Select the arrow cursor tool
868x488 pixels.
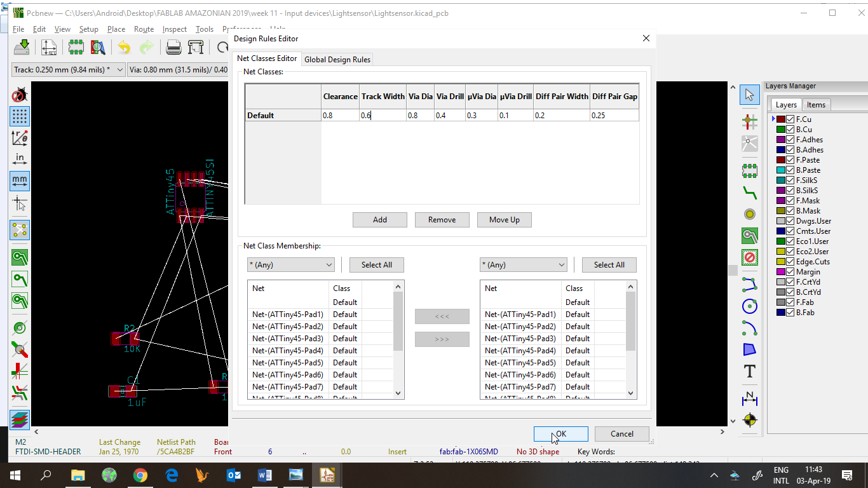[x=750, y=95]
